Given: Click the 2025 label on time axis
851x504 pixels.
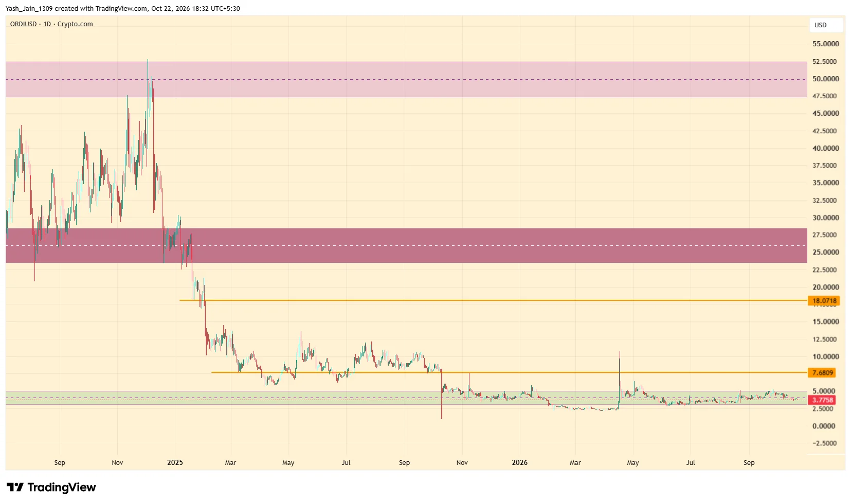Looking at the screenshot, I should [175, 462].
